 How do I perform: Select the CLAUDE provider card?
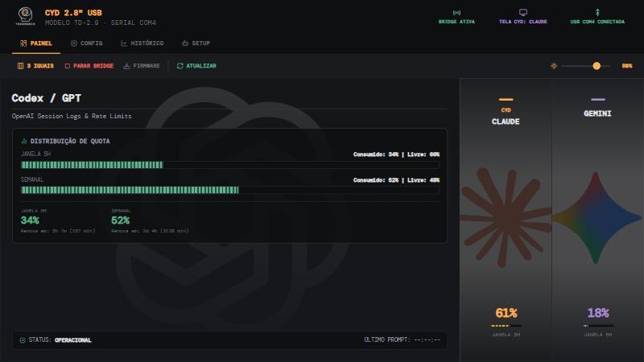click(x=506, y=220)
